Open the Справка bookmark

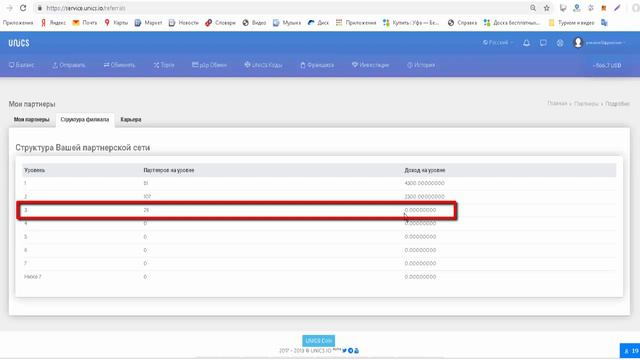tap(462, 23)
